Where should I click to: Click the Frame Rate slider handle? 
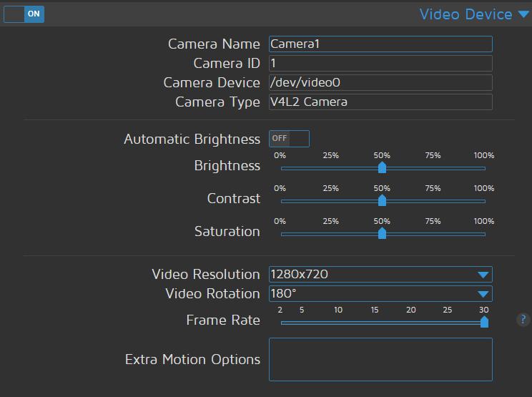484,322
